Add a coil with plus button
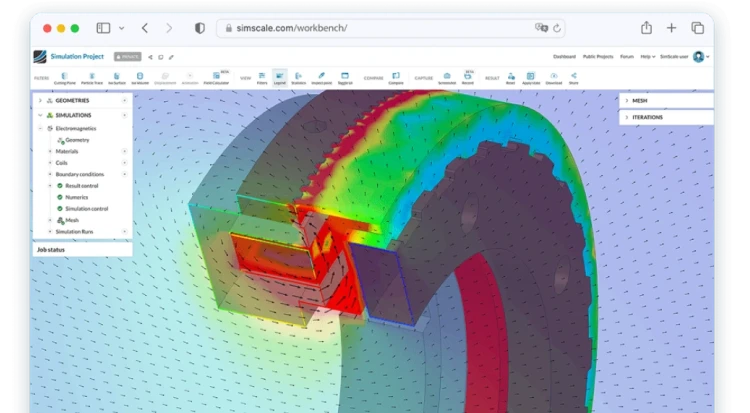This screenshot has width=750, height=413. [124, 163]
